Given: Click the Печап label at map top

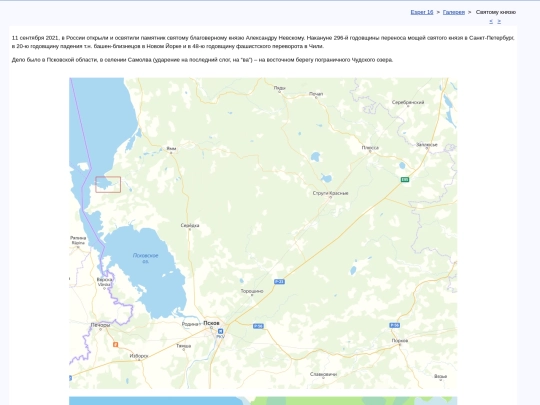Looking at the screenshot, I should [316, 94].
